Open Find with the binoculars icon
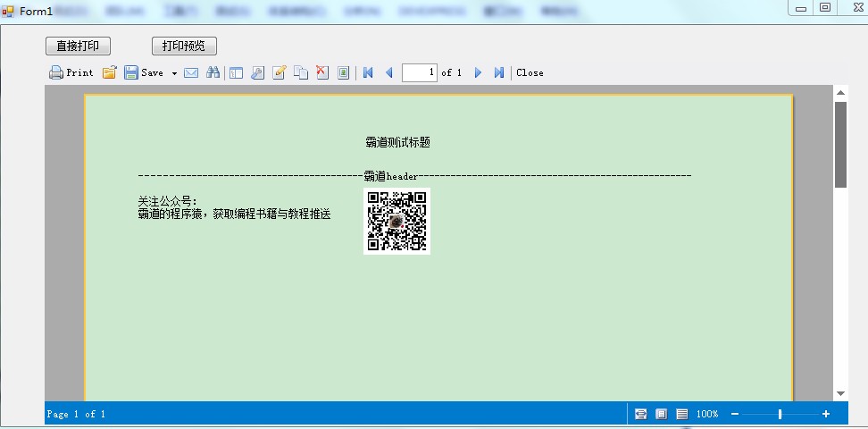Image resolution: width=868 pixels, height=429 pixels. tap(213, 72)
